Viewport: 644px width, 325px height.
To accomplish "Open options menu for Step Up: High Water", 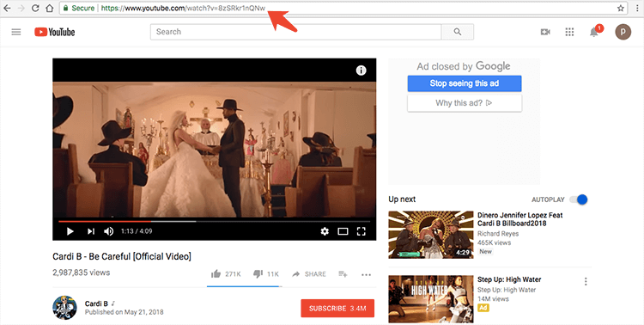I will pos(586,281).
